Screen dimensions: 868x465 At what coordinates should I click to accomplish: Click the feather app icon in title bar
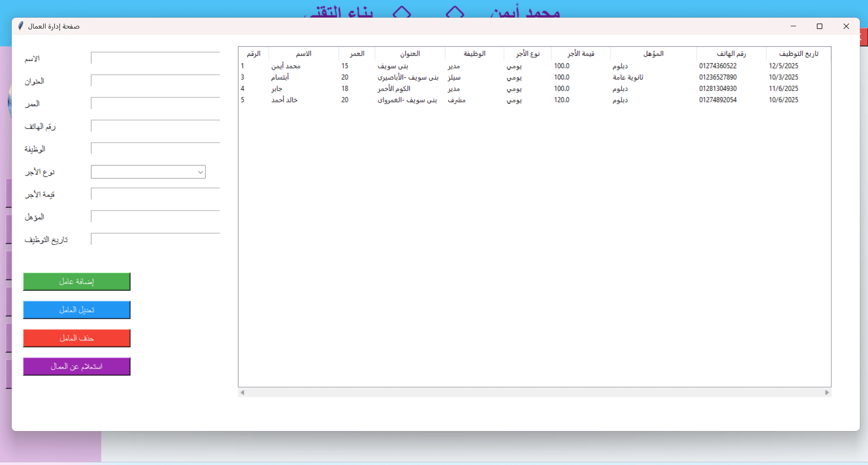[20, 26]
